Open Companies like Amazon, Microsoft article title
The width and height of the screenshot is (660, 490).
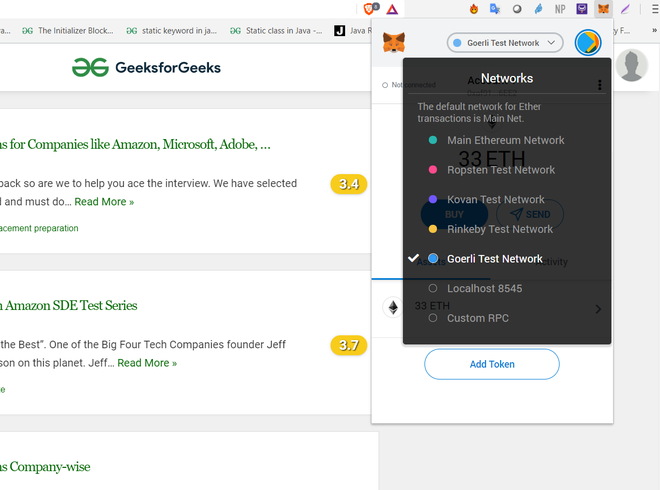point(135,144)
